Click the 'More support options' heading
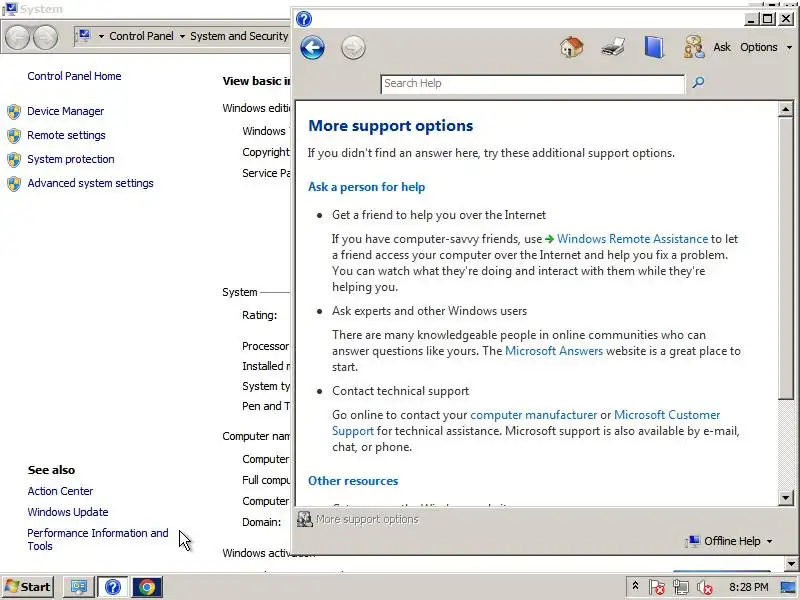This screenshot has width=800, height=600. (x=390, y=126)
